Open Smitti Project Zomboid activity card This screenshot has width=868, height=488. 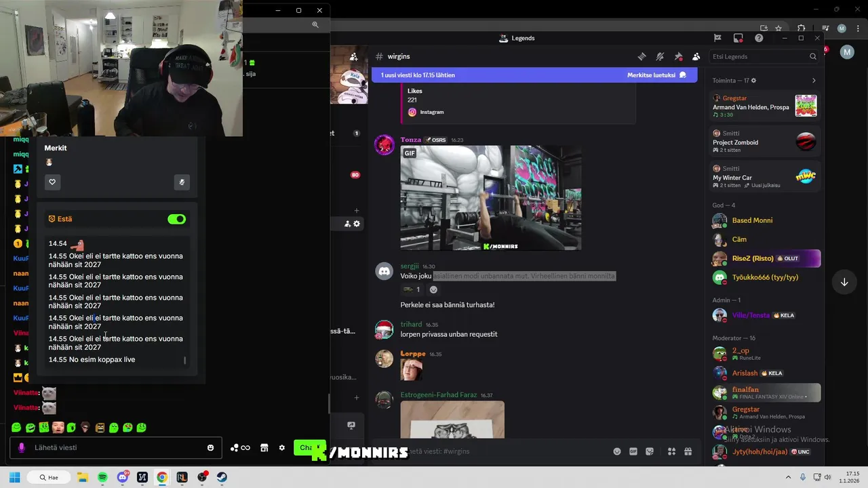tap(764, 142)
